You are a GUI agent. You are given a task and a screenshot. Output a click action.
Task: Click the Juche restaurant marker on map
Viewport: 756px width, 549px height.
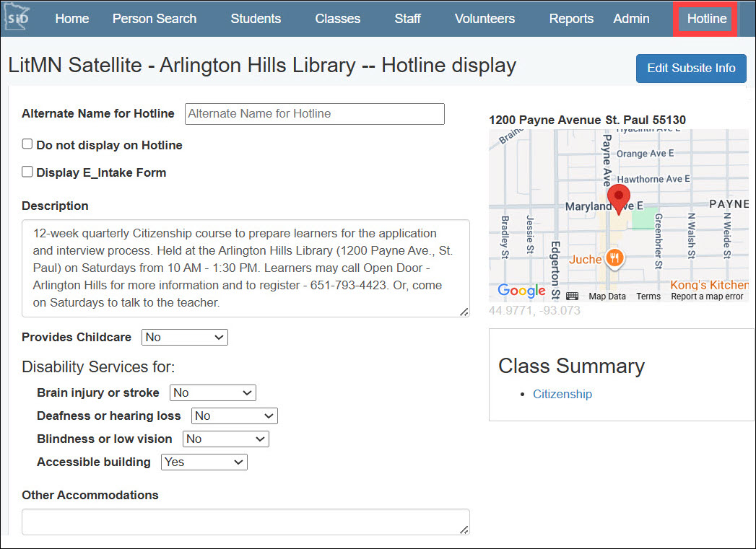614,259
